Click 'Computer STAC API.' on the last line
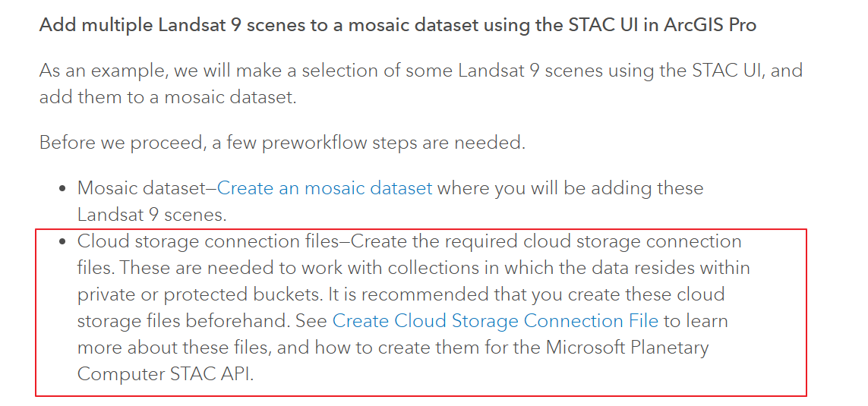The width and height of the screenshot is (868, 406). point(165,374)
